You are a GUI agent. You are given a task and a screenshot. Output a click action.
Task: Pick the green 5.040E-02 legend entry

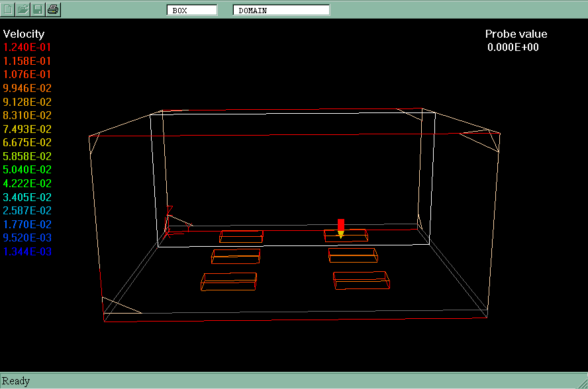pos(27,170)
